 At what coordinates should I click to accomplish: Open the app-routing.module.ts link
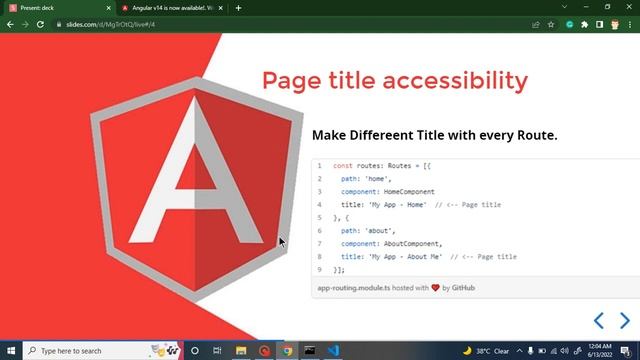(x=353, y=288)
